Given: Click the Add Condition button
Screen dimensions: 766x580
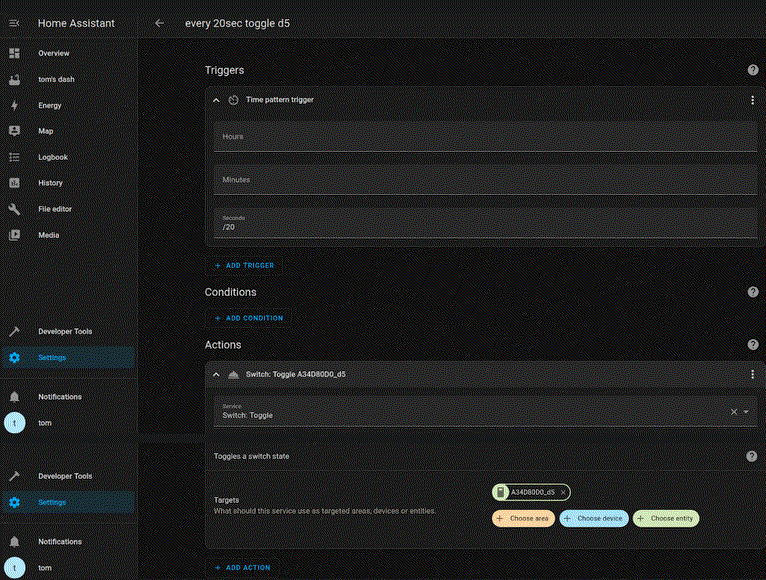Looking at the screenshot, I should click(248, 318).
